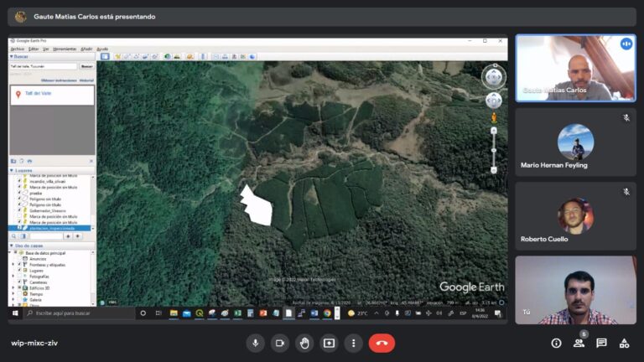This screenshot has width=644, height=362.
Task: Leave the call with red hang-up button
Action: 382,343
